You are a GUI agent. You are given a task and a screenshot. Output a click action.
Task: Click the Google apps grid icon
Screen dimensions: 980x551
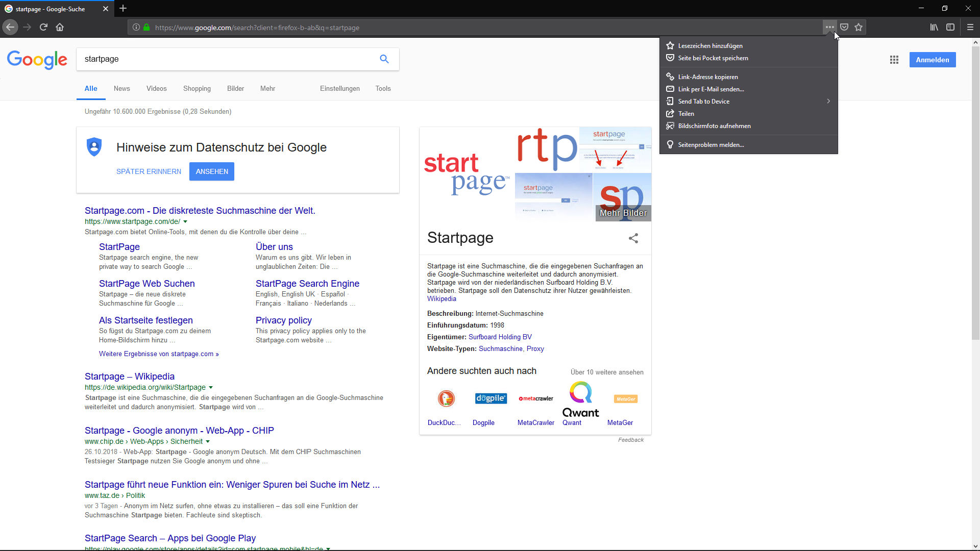[x=894, y=60]
